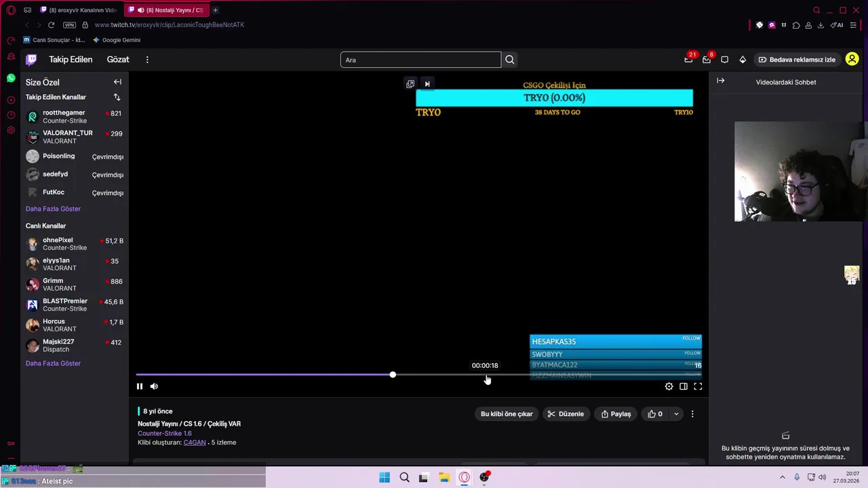
Task: Open VALORANT_TUR channel in sidebar
Action: [75, 137]
